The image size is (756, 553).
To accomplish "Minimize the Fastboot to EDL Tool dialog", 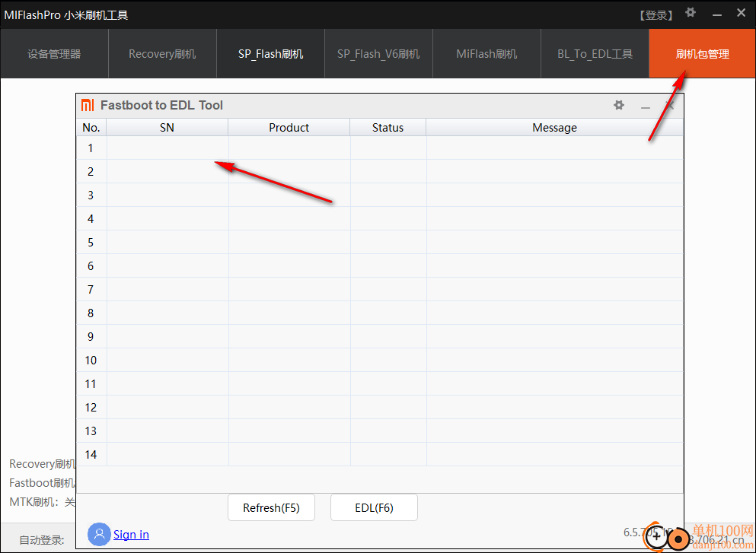I will (x=646, y=106).
